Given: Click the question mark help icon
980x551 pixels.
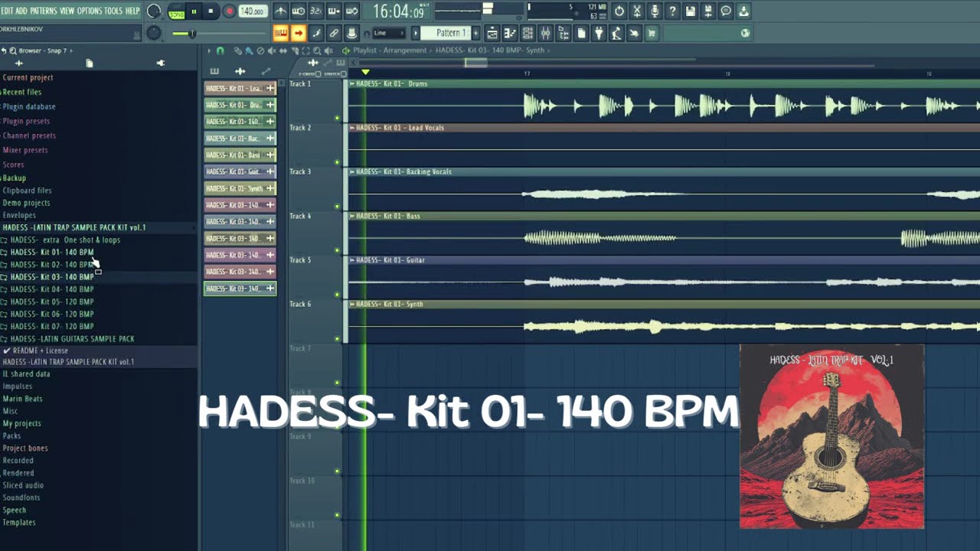Looking at the screenshot, I should (x=672, y=11).
